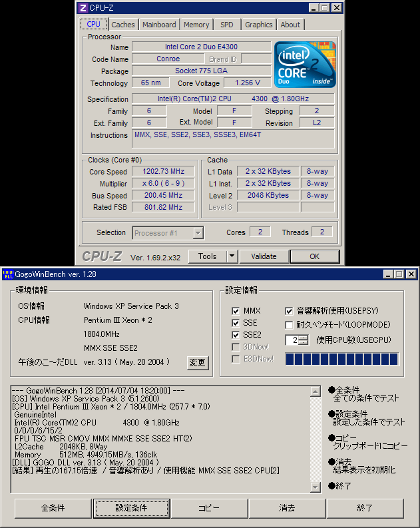Increase USECPU count with spinner up arrow
Image resolution: width=420 pixels, height=528 pixels.
point(304,338)
